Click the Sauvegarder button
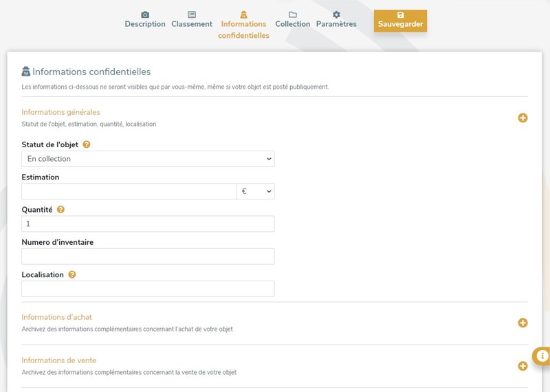The width and height of the screenshot is (550, 392). 400,21
